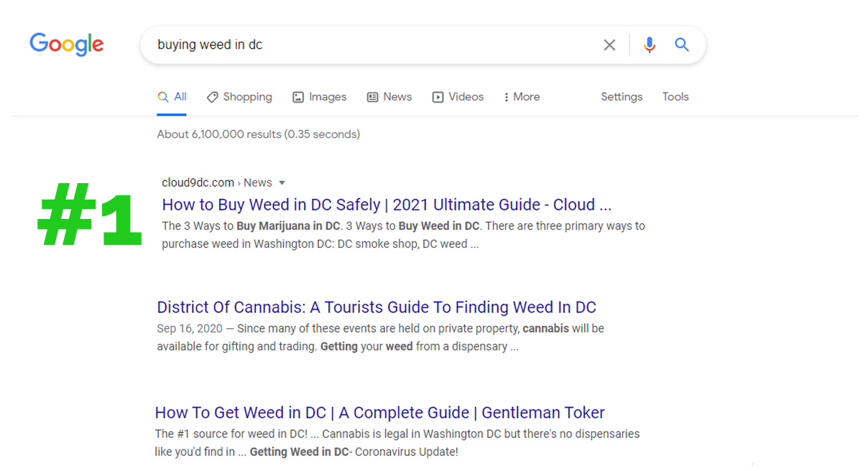Open search Tools options
868x471 pixels.
[x=675, y=97]
